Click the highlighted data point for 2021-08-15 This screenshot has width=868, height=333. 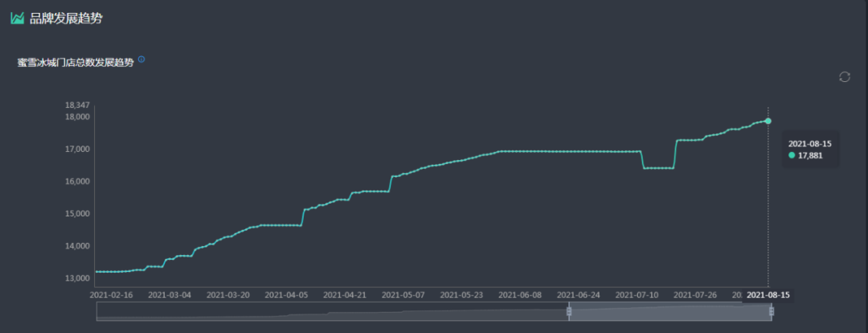click(768, 121)
